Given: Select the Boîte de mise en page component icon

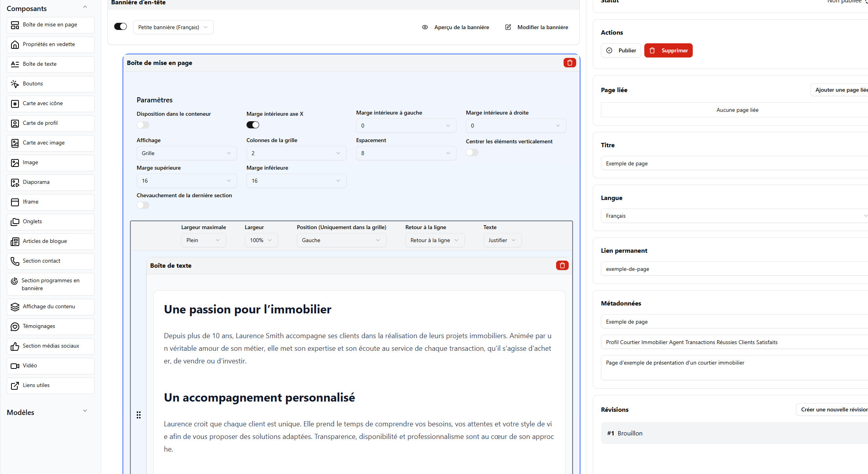Looking at the screenshot, I should tap(15, 25).
